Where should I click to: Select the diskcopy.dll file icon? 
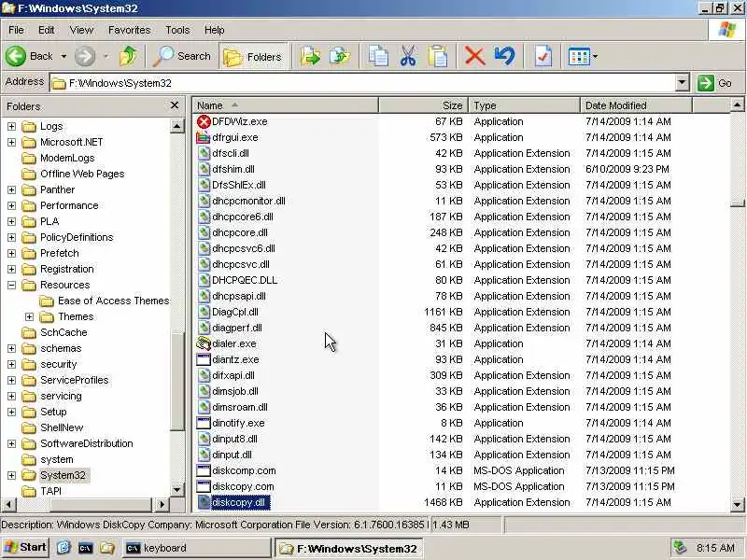click(x=204, y=502)
